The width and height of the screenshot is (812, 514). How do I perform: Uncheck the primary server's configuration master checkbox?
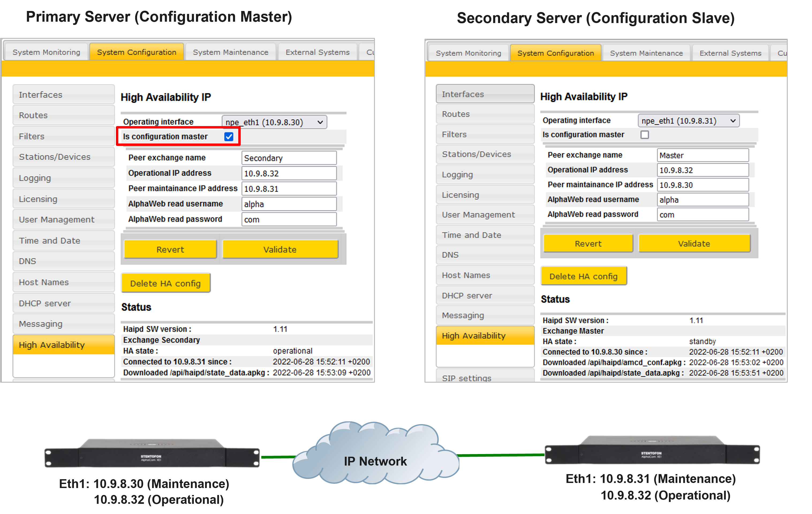point(229,137)
